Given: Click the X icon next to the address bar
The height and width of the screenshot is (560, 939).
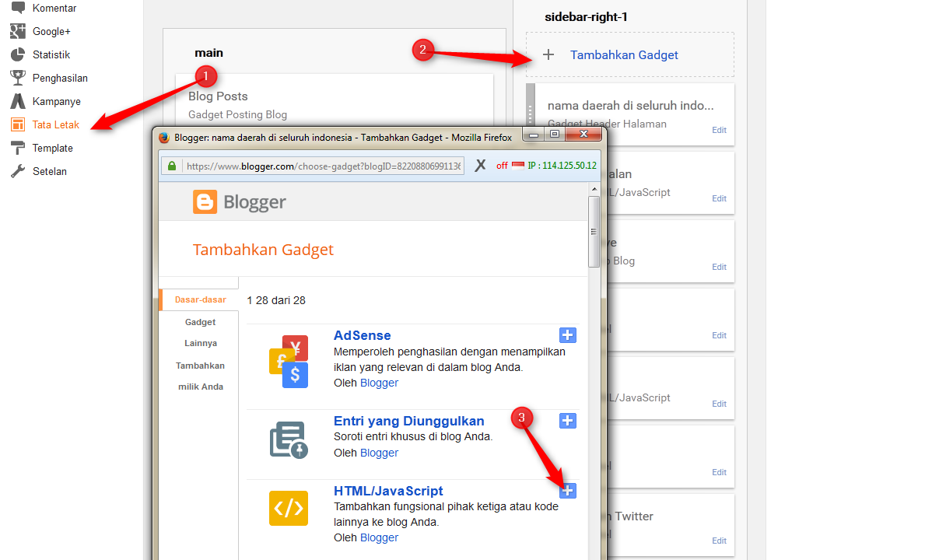Looking at the screenshot, I should [480, 165].
